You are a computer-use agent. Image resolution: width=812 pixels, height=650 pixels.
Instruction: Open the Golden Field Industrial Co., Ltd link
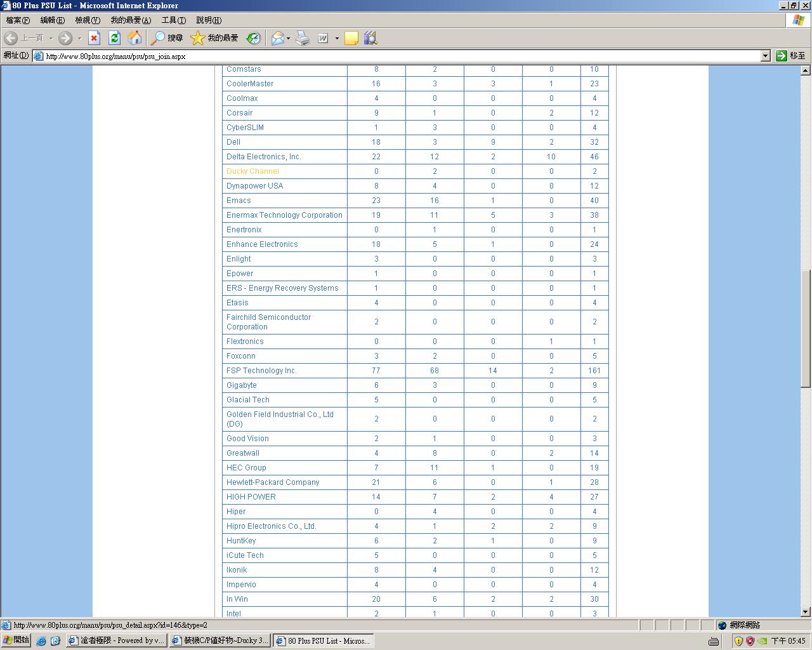[x=280, y=419]
